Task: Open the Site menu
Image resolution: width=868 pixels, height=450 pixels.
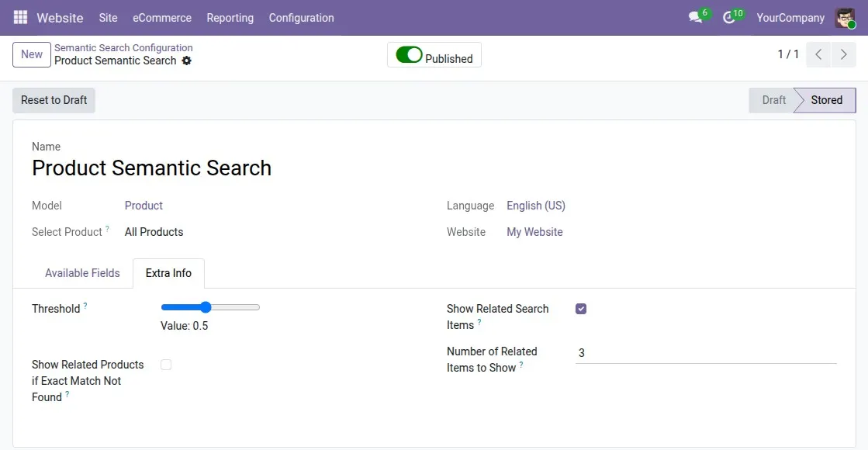Action: 108,18
